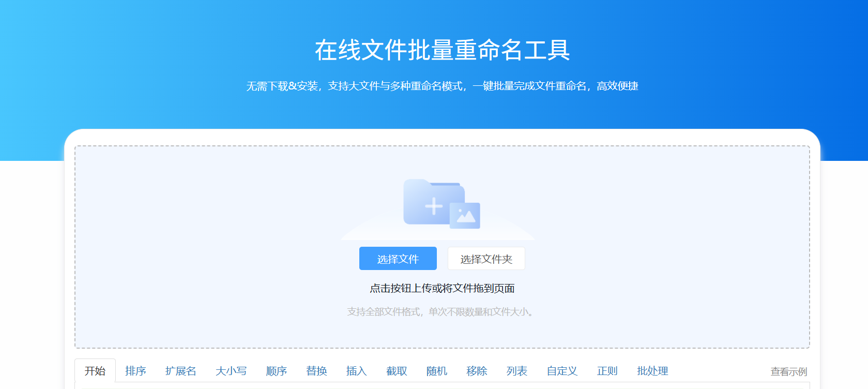This screenshot has height=389, width=868.
Task: Open the 自定义 tab
Action: pyautogui.click(x=562, y=371)
